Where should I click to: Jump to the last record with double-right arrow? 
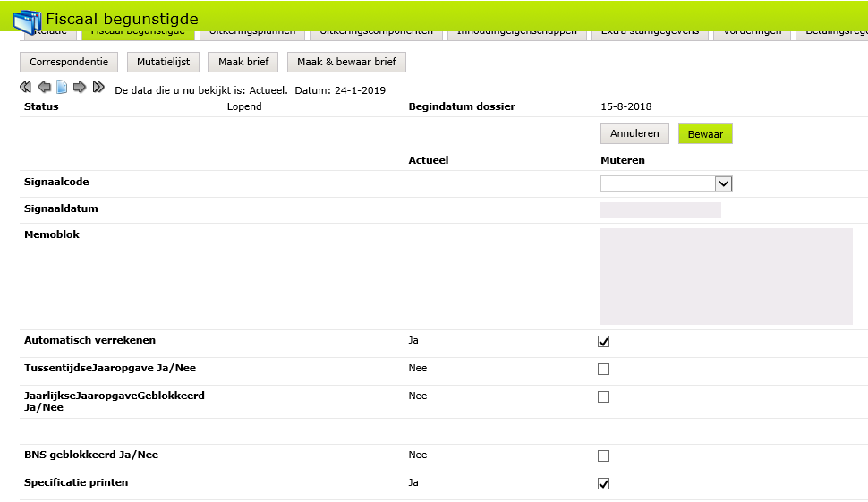tap(98, 88)
